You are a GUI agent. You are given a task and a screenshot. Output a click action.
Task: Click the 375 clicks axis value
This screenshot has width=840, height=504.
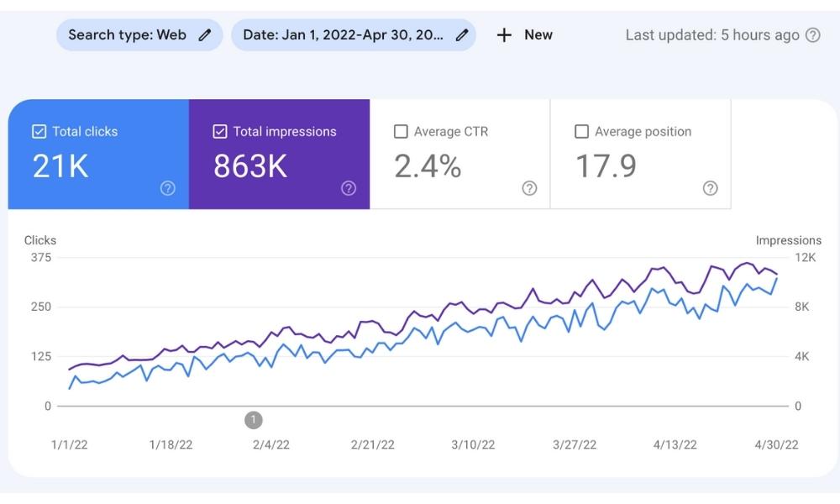41,258
